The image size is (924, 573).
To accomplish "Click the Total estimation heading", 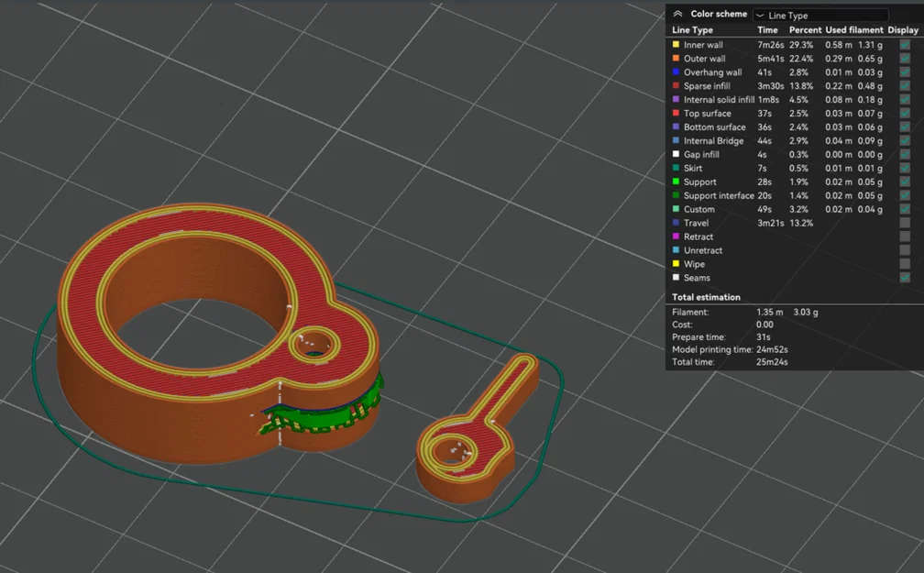I will [706, 297].
